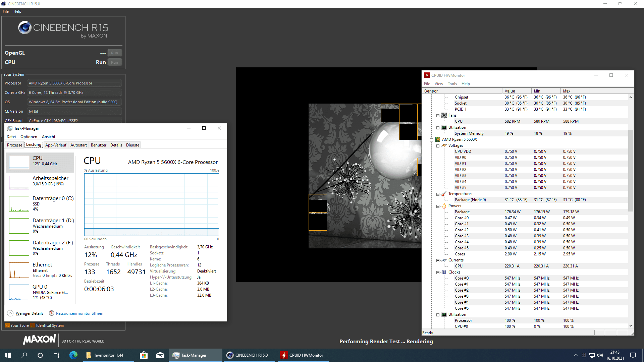
Task: Select the System Memory utilization row
Action: 525,134
